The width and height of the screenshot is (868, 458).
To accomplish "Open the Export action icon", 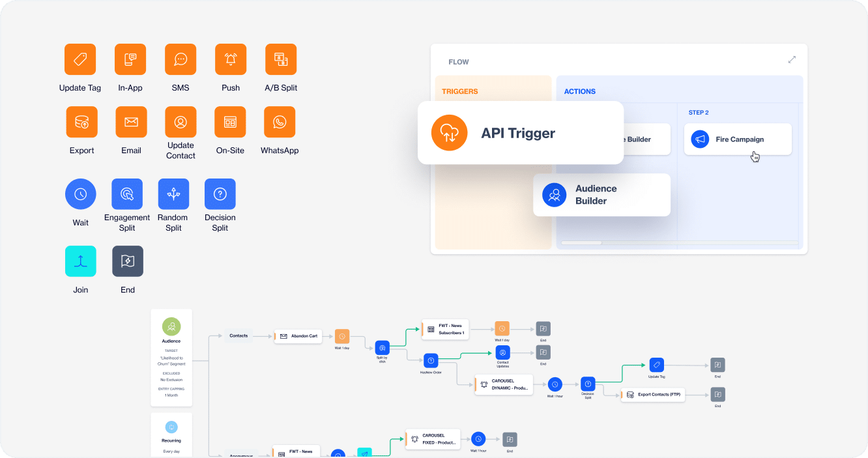I will tap(81, 122).
